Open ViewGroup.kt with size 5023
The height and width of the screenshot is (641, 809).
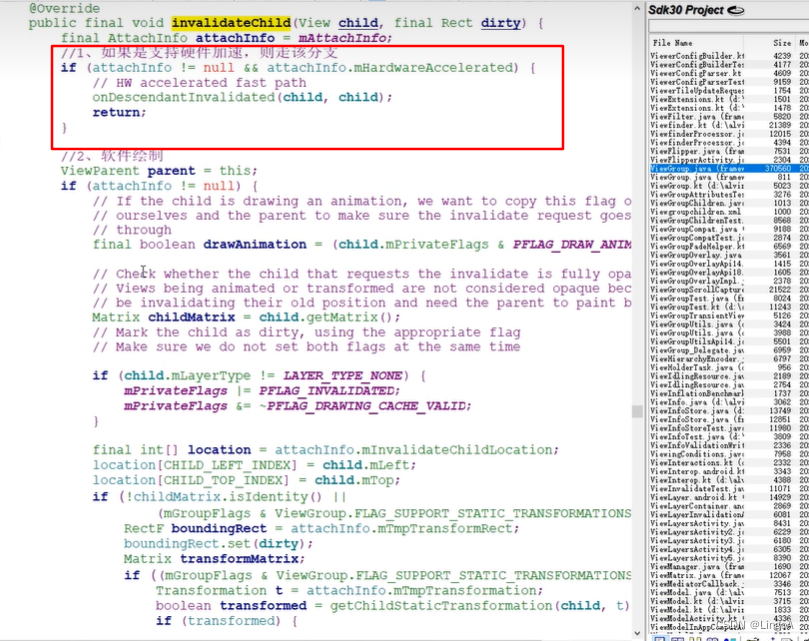(x=729, y=186)
